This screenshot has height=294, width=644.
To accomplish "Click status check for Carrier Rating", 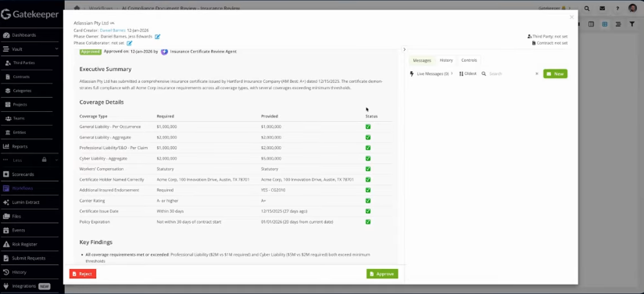I will pos(368,201).
